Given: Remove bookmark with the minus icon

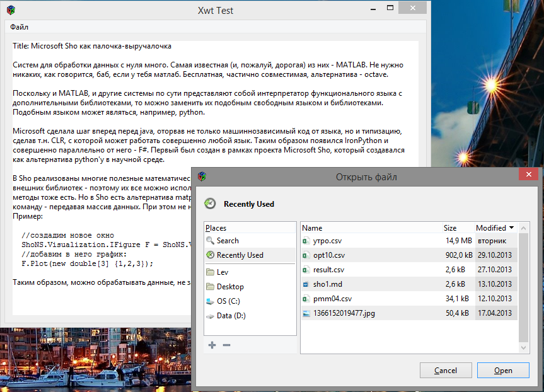Looking at the screenshot, I should point(226,345).
